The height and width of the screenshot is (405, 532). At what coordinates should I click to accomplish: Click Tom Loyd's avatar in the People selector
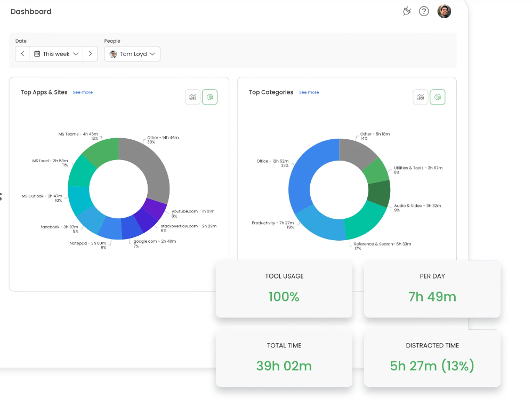tap(112, 53)
